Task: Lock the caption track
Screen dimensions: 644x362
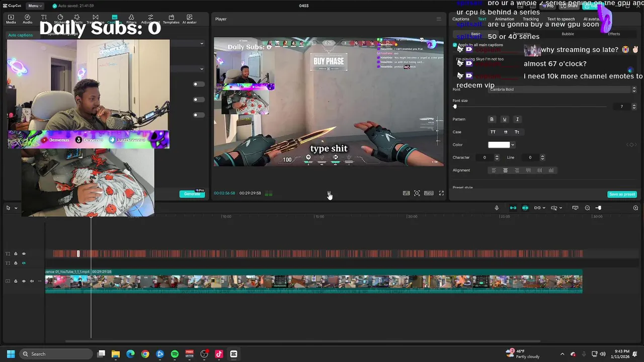Action: [15, 254]
